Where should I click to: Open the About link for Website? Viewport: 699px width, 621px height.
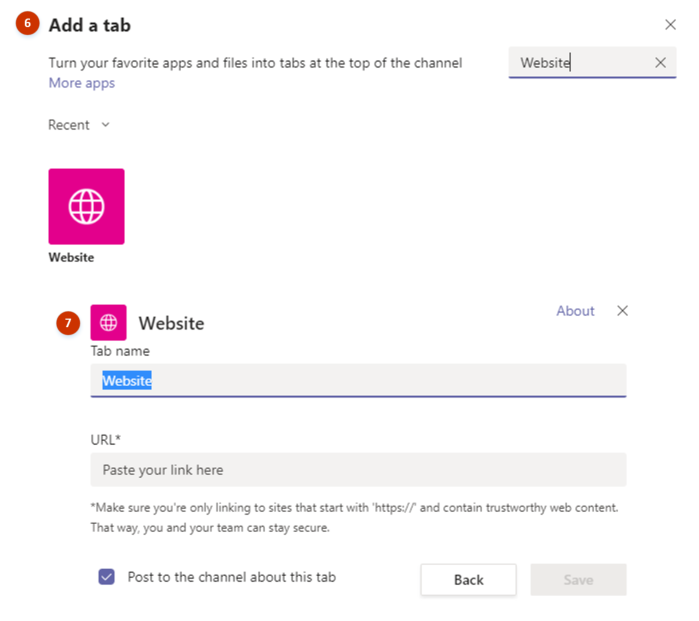575,311
